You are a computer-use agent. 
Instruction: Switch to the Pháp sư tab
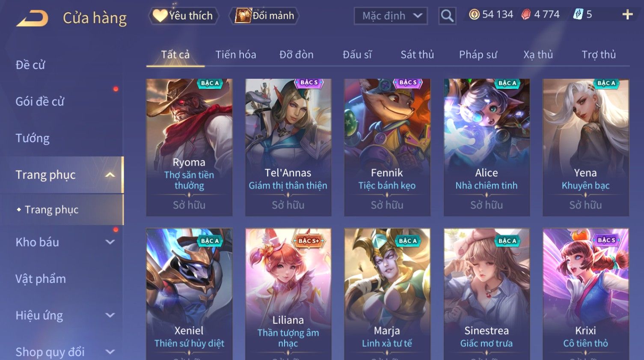point(478,54)
